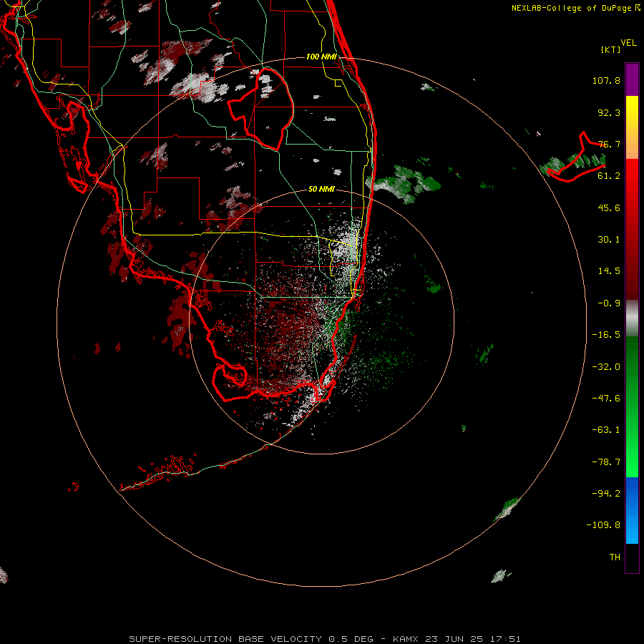
Task: Click the -109.8 legend value
Action: click(x=603, y=525)
